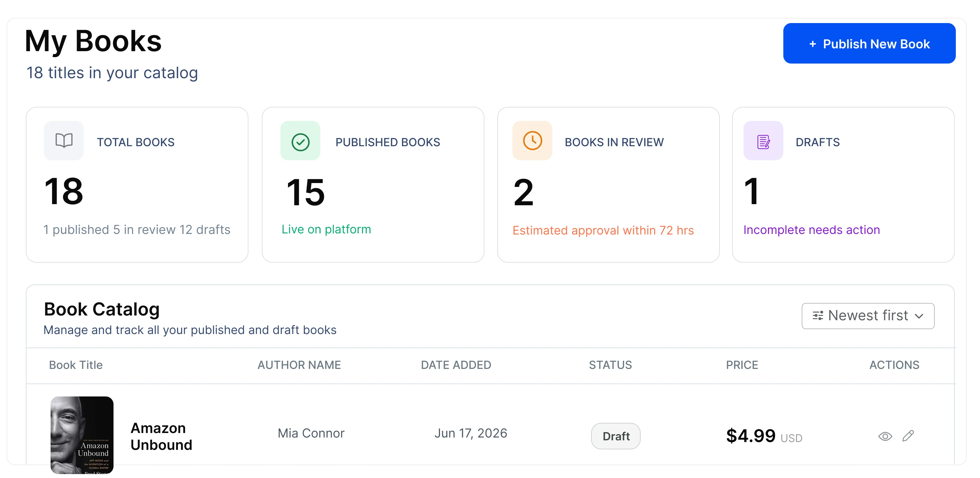
Task: Click the purple document icon for Drafts
Action: (x=763, y=142)
